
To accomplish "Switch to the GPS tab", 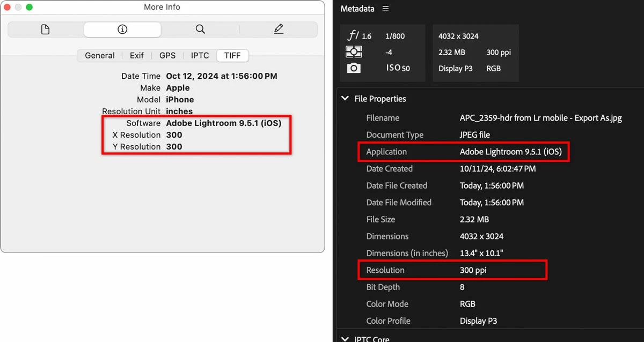I will pyautogui.click(x=167, y=55).
